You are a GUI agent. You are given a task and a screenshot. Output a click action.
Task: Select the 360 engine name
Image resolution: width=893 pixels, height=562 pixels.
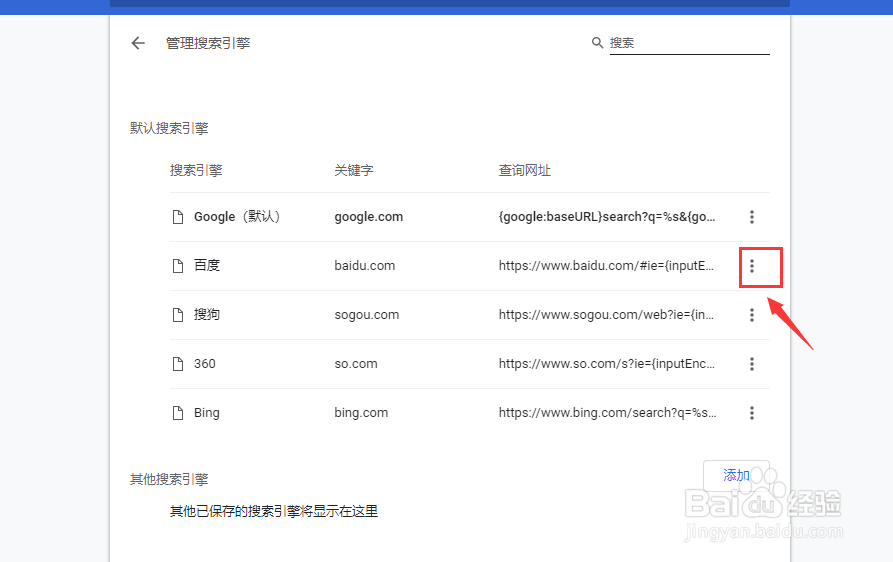click(x=204, y=364)
